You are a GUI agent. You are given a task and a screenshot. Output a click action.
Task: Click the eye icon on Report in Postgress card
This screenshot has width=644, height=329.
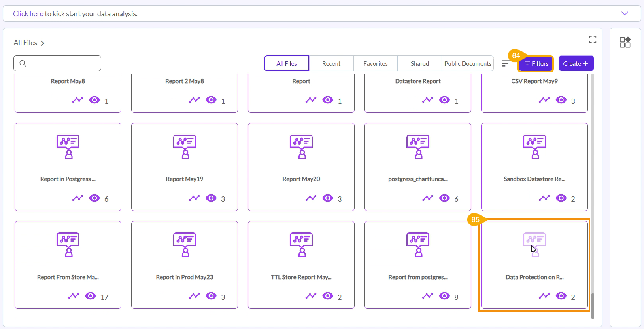click(x=94, y=198)
